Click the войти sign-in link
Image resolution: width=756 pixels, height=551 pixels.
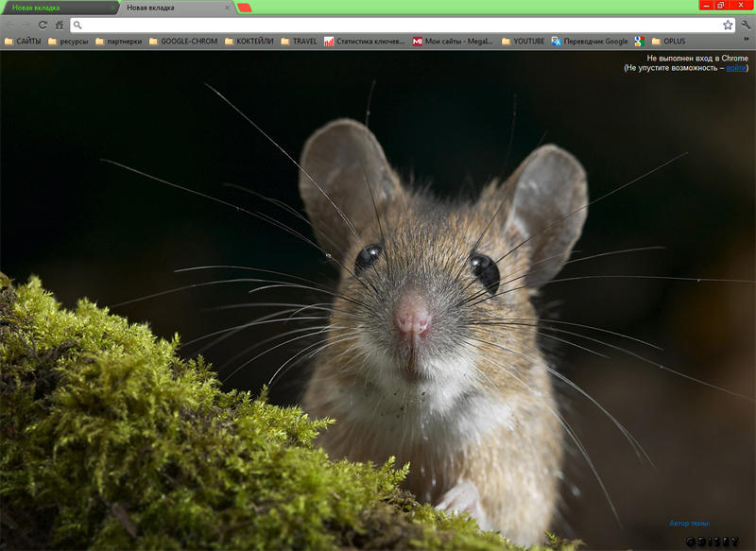[736, 68]
